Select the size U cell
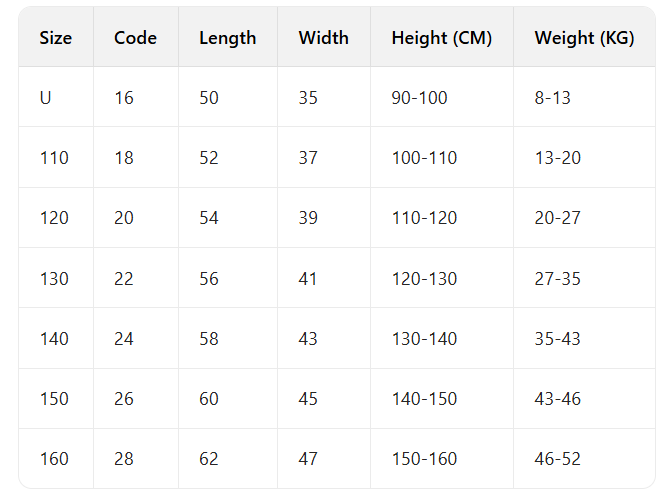Screen dimensions: 665x495 pyautogui.click(x=46, y=98)
